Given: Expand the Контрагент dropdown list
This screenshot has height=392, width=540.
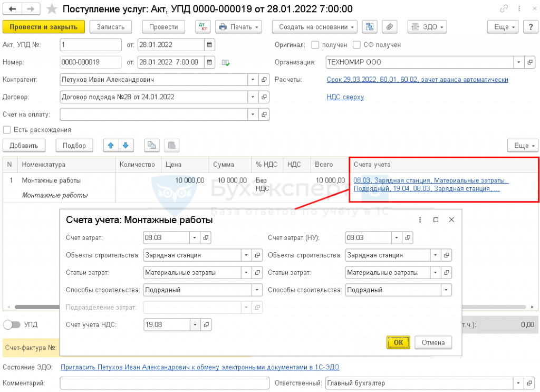Looking at the screenshot, I should [252, 80].
